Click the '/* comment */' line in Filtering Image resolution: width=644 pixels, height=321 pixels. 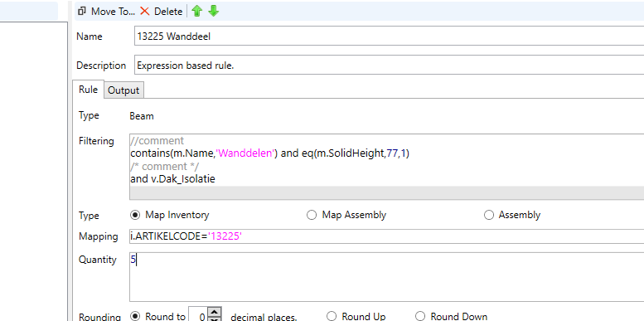[x=165, y=167]
